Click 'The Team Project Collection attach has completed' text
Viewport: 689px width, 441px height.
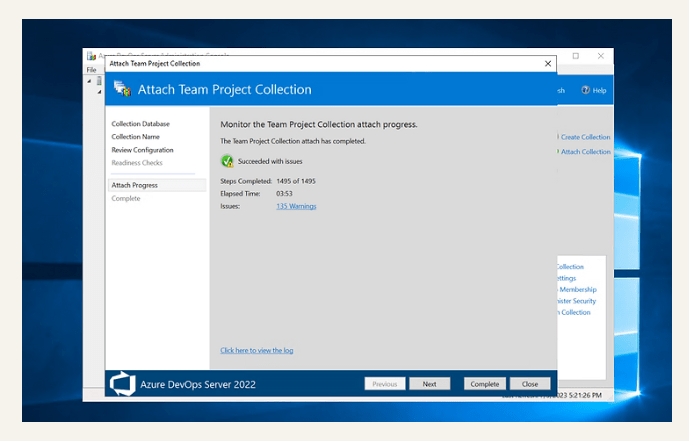click(293, 141)
